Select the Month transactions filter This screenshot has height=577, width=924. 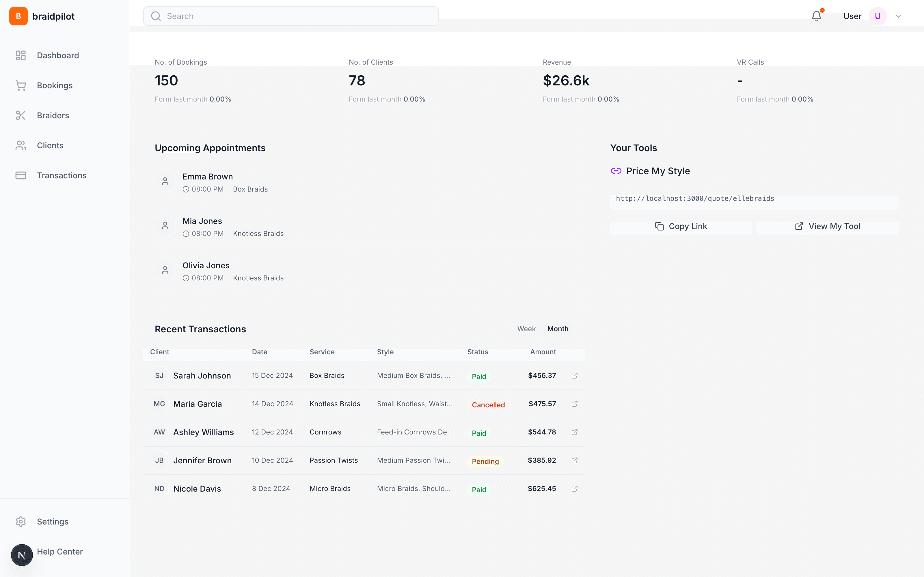(558, 329)
